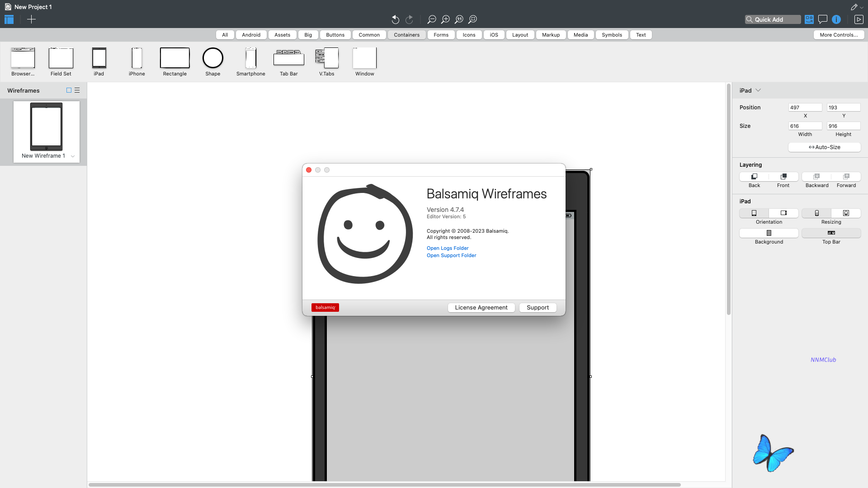Open the iPad Background color picker

click(x=769, y=233)
